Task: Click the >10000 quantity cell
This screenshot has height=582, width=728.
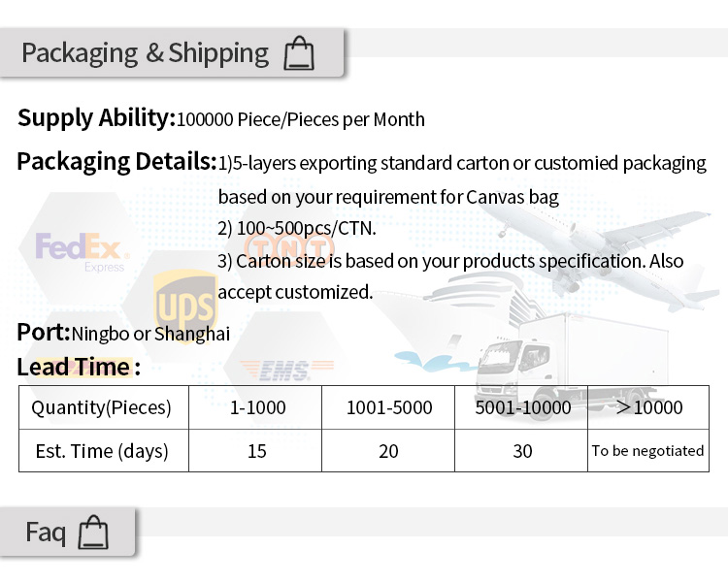Action: 648,407
